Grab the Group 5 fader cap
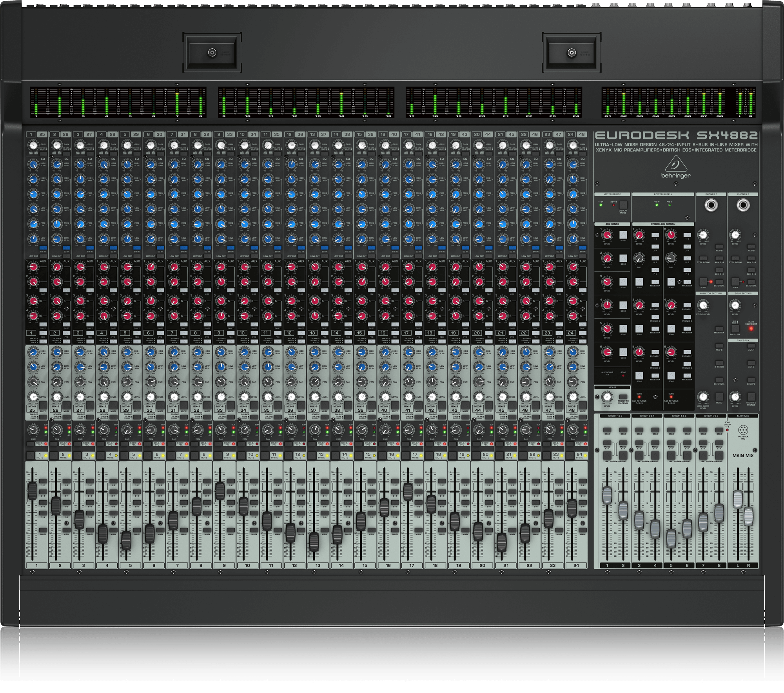 coord(671,538)
